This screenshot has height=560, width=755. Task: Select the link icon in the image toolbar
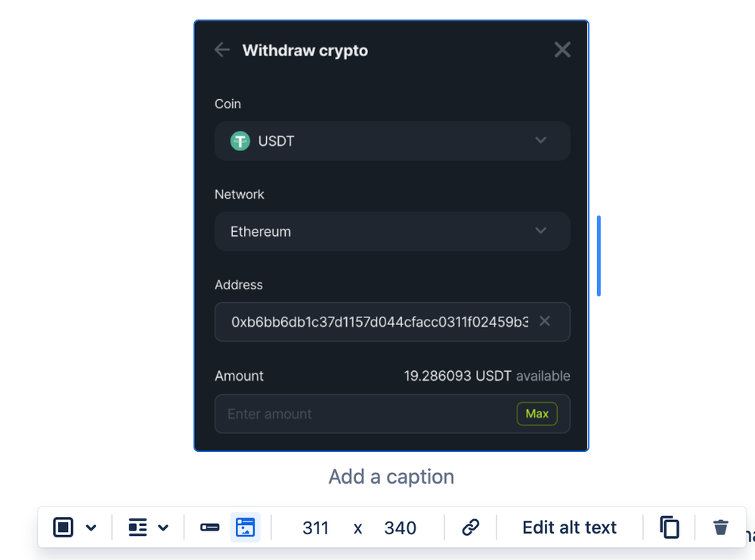(x=470, y=528)
